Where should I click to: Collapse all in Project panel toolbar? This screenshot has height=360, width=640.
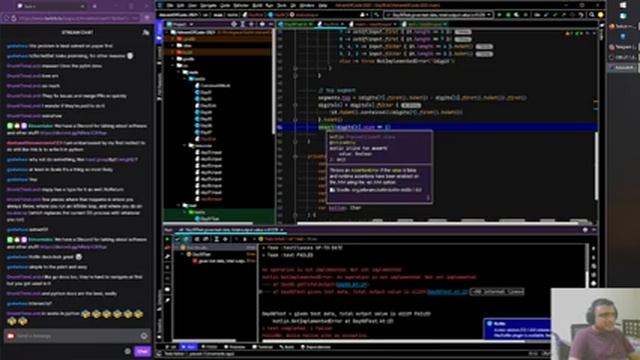252,24
